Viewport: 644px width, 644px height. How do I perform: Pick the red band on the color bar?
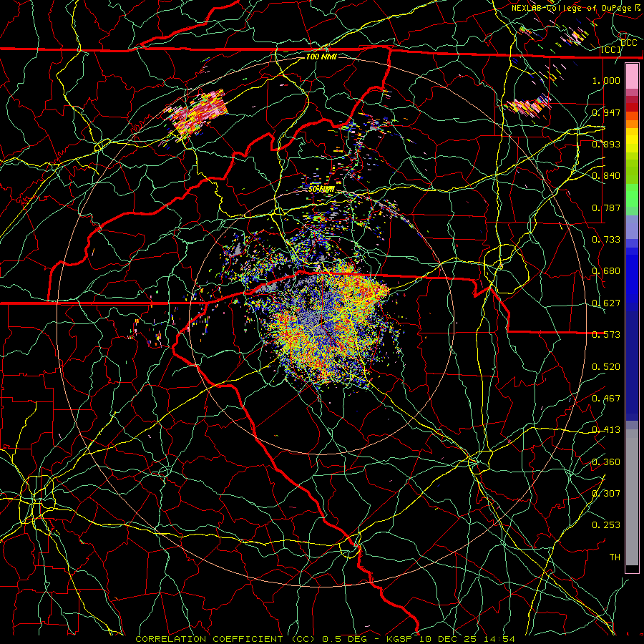(632, 107)
